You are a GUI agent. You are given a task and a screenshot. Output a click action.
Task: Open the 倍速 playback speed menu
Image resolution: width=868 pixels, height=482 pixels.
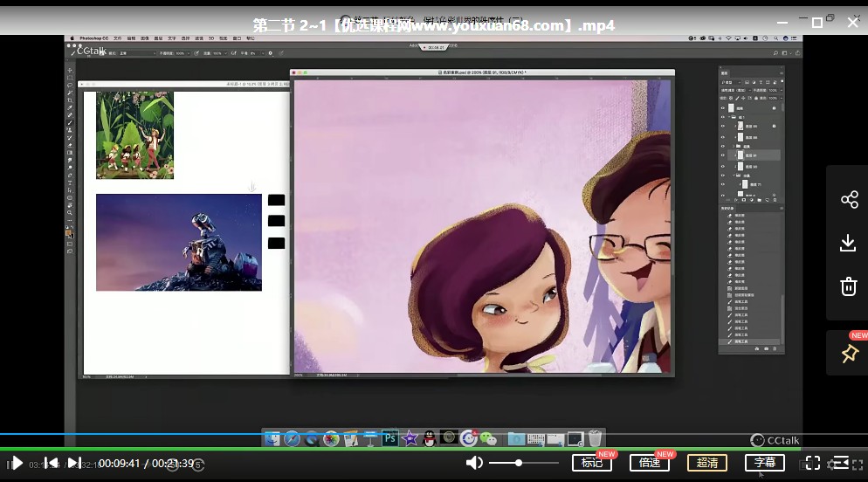pyautogui.click(x=649, y=463)
